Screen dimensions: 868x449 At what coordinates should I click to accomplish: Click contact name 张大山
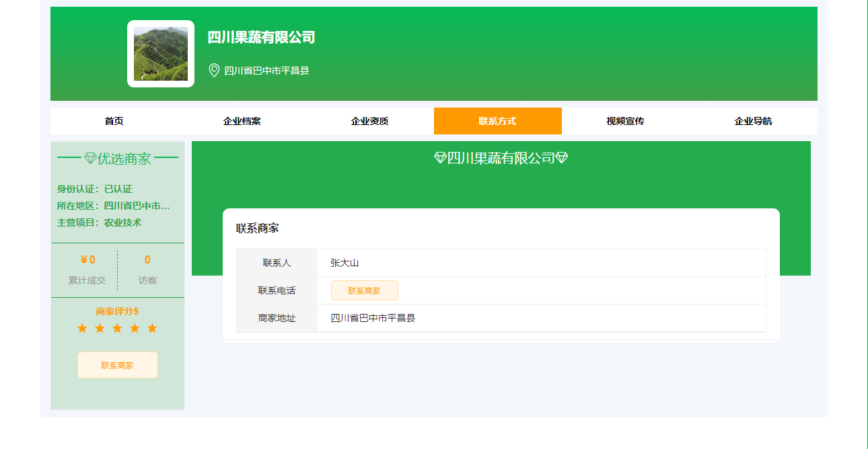pyautogui.click(x=345, y=263)
